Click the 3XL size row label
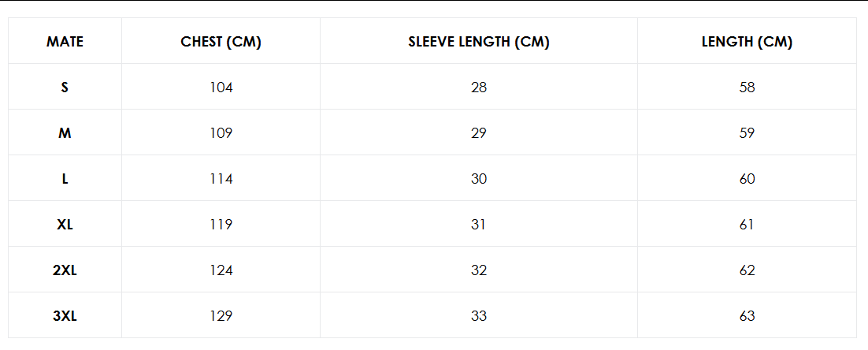Viewport: 868px width, 350px height. coord(65,316)
